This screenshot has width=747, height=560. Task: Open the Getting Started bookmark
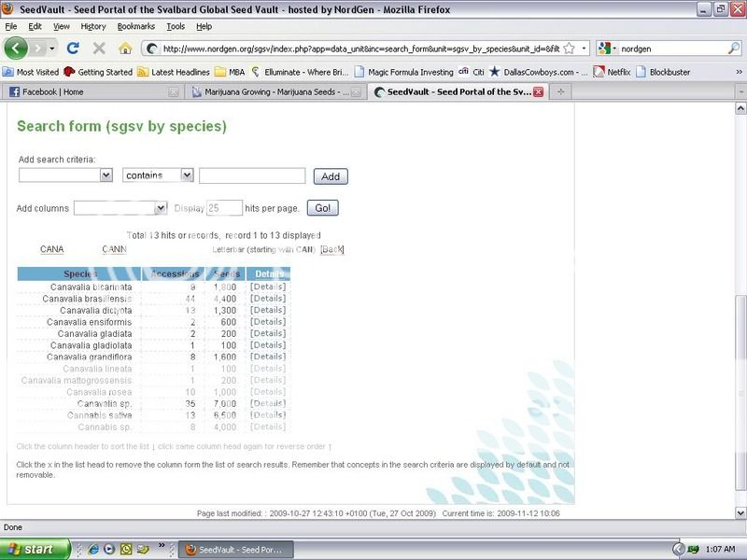pos(98,72)
